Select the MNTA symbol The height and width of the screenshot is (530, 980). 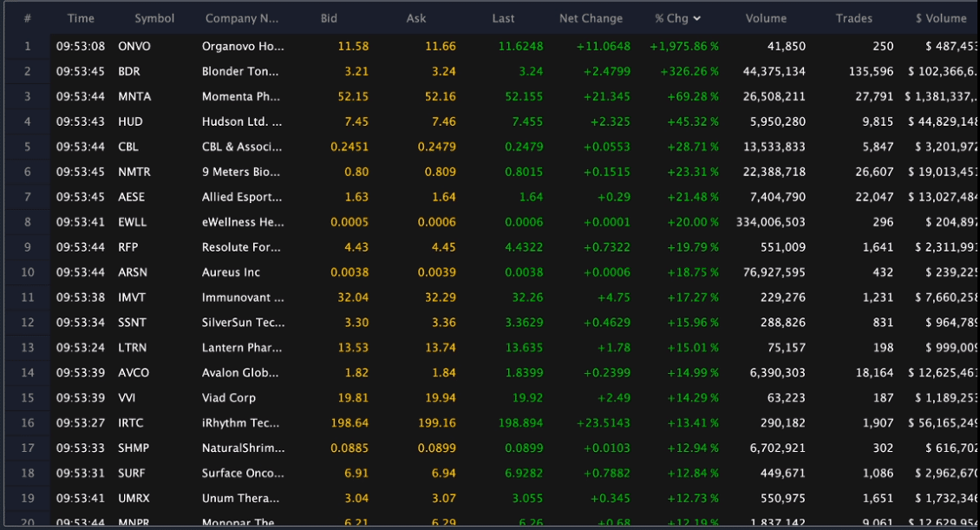(134, 96)
